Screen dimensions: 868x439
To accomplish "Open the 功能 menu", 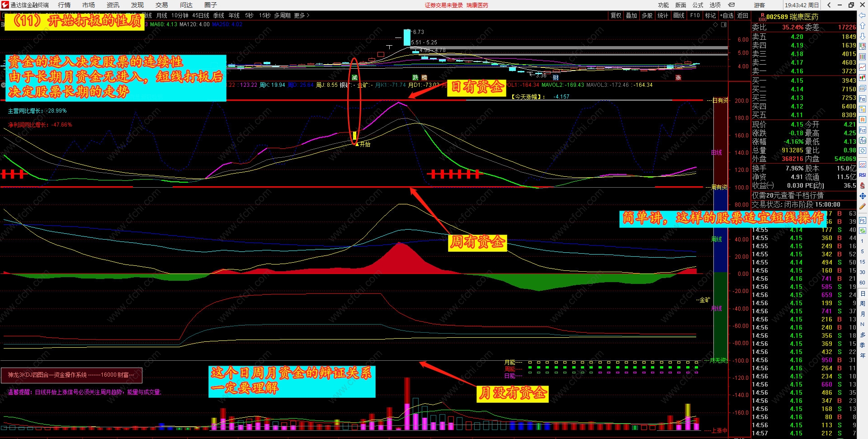I will click(x=663, y=5).
